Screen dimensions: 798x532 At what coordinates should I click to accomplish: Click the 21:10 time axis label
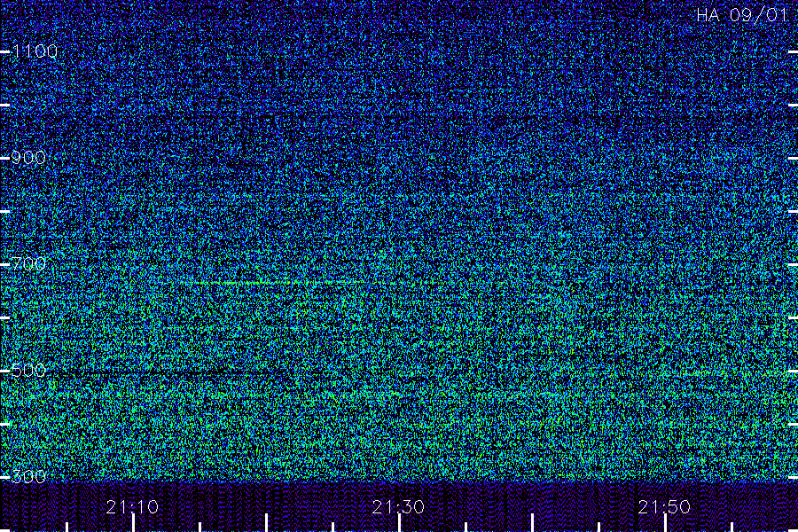[x=132, y=506]
